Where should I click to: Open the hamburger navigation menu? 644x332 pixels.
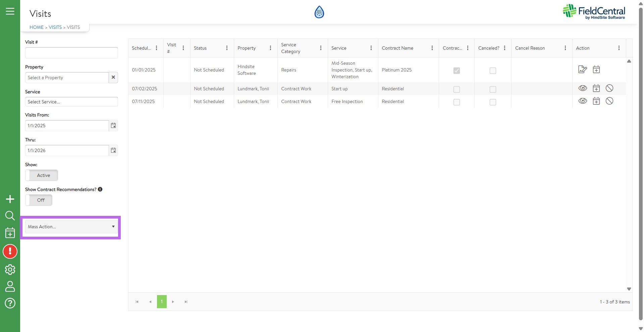[10, 11]
